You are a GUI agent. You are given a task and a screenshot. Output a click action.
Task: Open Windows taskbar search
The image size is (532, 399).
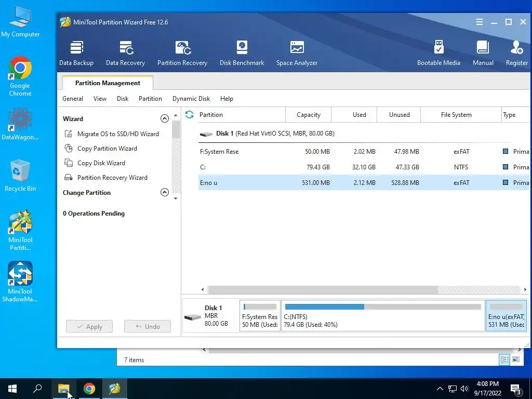coord(37,389)
